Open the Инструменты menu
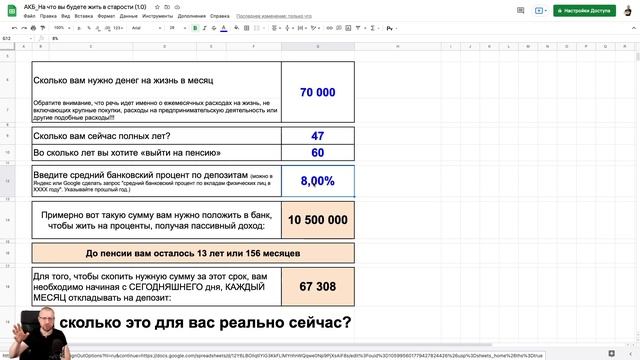Screen dimensions: 640x360 pos(158,16)
